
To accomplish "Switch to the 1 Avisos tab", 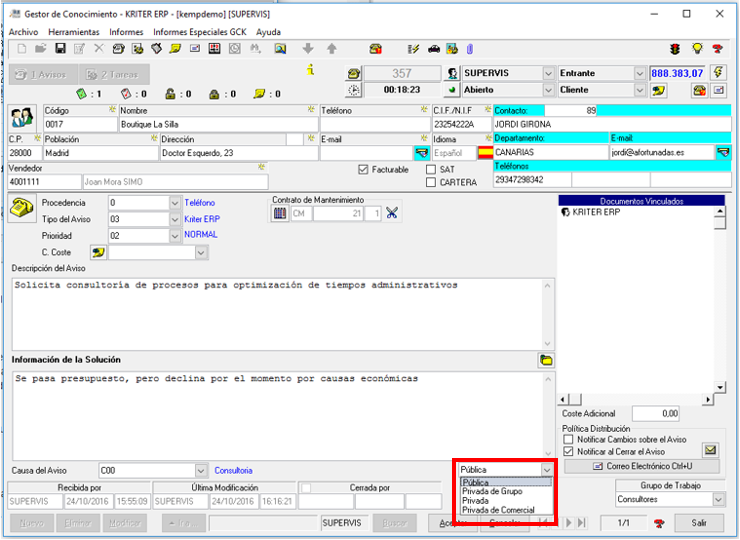I will click(43, 75).
